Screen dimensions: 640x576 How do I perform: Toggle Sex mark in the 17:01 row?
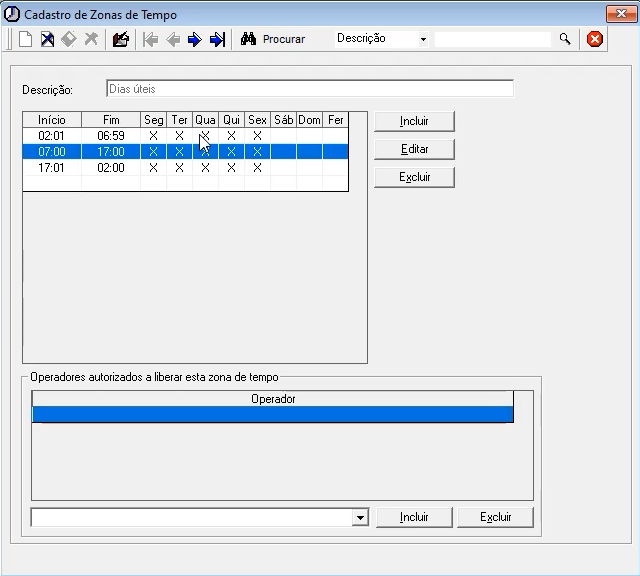(257, 168)
